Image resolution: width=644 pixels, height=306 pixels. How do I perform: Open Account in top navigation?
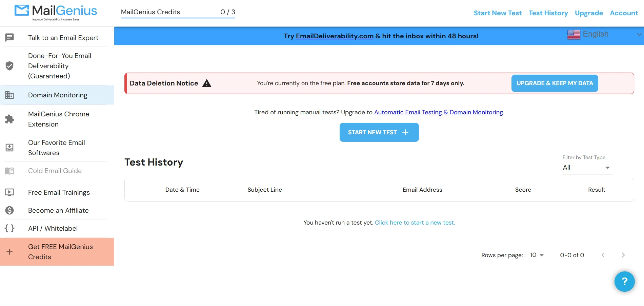[x=624, y=13]
